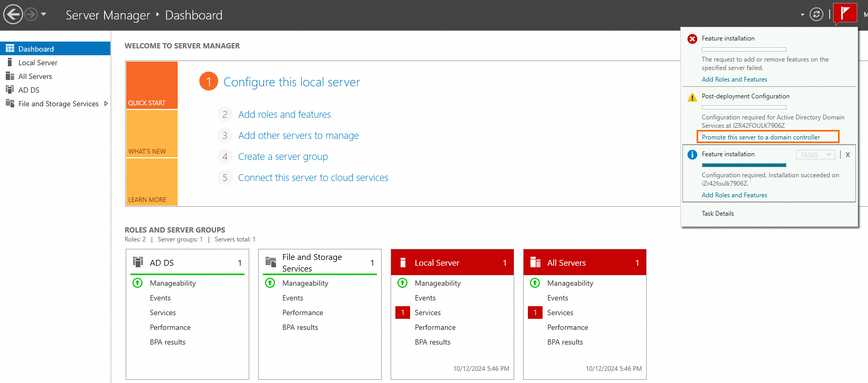Click the refresh dashboard icon
Screen dimensions: 868x383
point(816,14)
